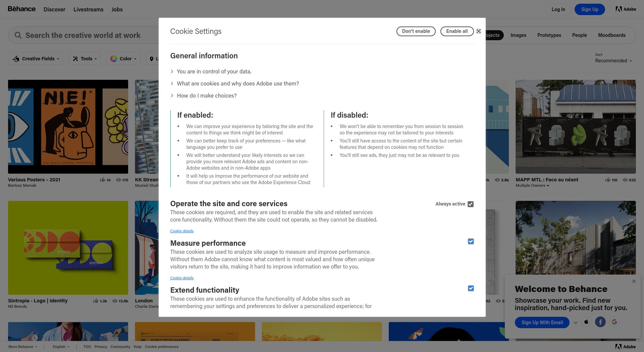
Task: Uncheck Measure performance cookies checkbox
Action: point(471,241)
